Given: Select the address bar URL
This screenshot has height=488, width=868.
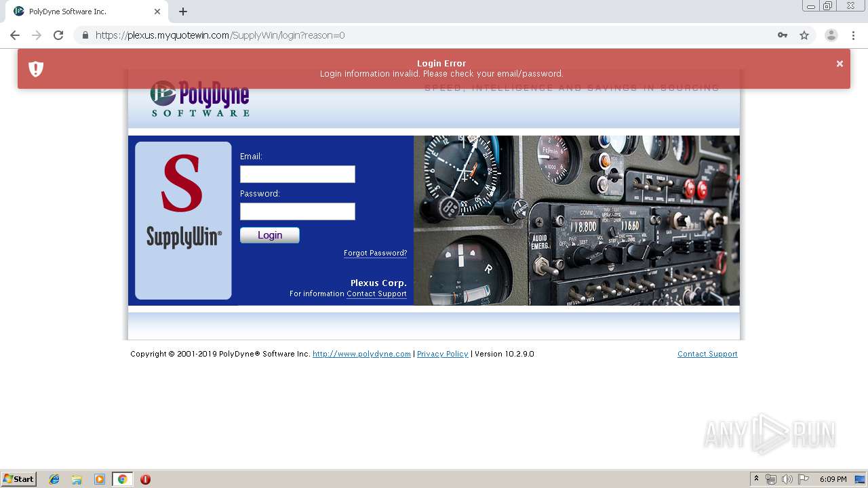Looking at the screenshot, I should coord(220,35).
